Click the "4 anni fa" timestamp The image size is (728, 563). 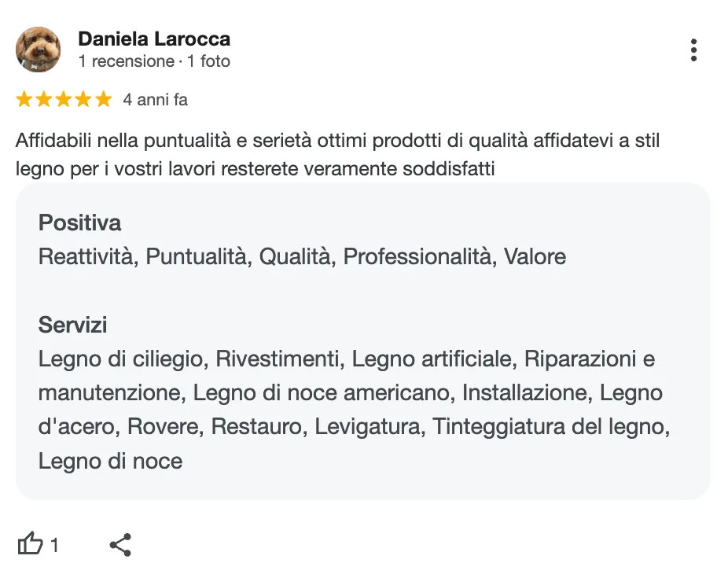(x=155, y=100)
